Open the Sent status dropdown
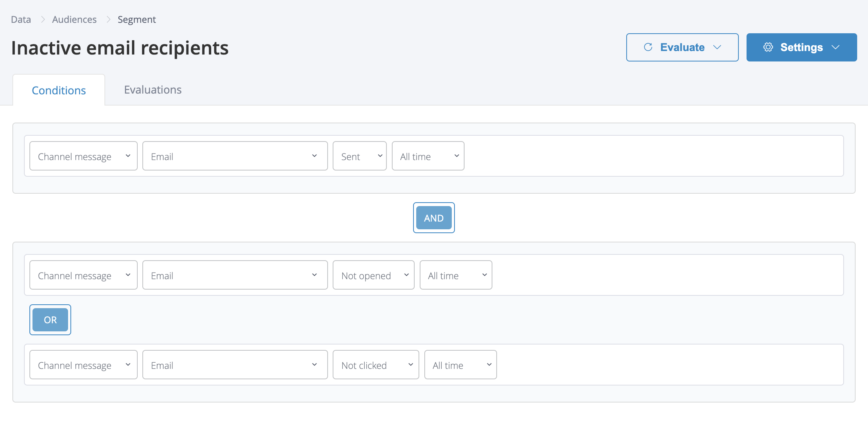The width and height of the screenshot is (868, 423). (359, 156)
